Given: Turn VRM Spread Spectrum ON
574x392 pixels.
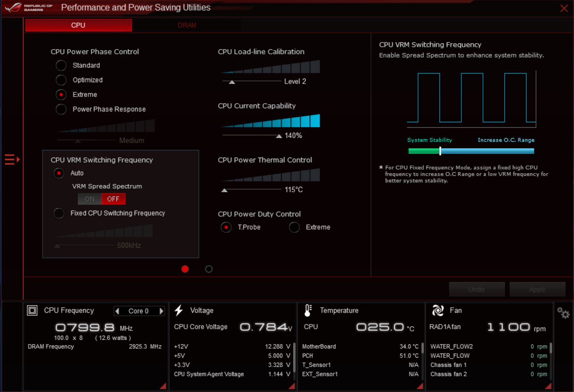Looking at the screenshot, I should pos(90,199).
